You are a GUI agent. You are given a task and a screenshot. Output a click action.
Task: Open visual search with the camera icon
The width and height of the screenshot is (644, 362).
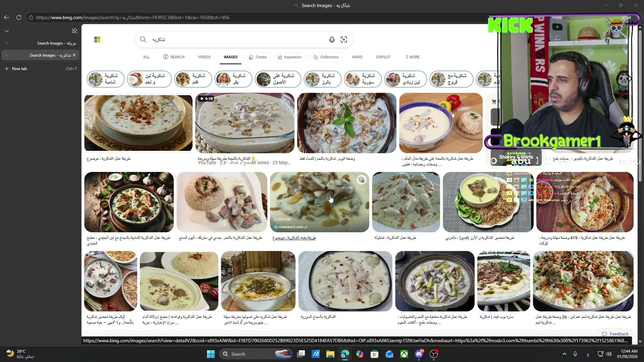tap(344, 39)
